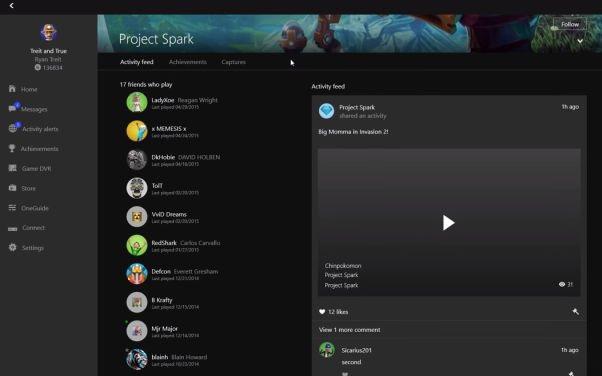Screen dimensions: 602x376
Task: Click TolT's avatar
Action: 137,188
